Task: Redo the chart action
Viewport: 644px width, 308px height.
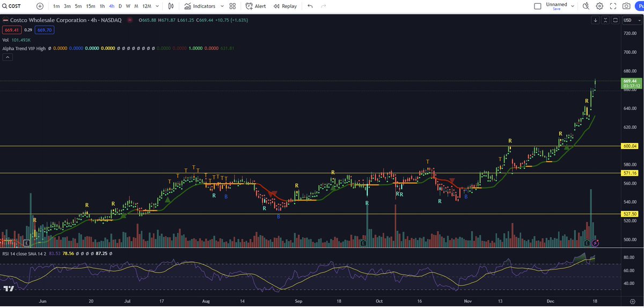Action: pos(323,6)
